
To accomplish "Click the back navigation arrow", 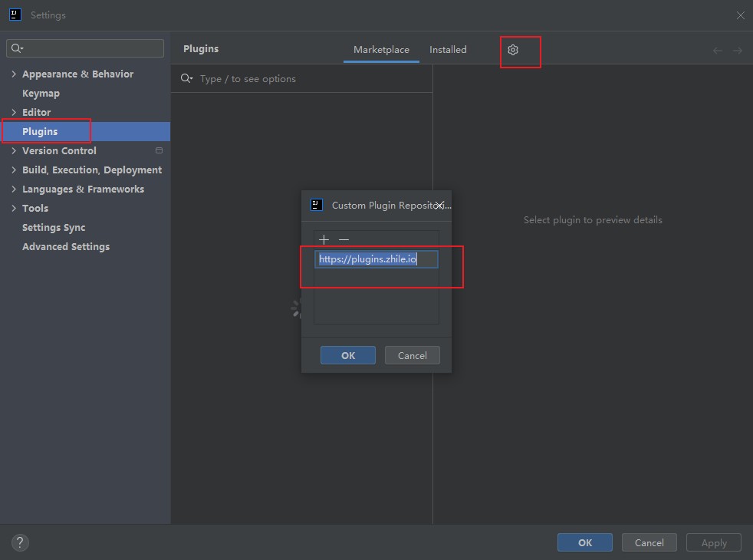I will (717, 51).
